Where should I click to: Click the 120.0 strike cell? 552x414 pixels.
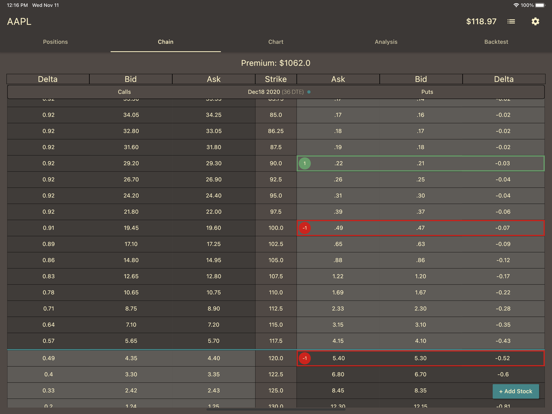[x=276, y=358]
